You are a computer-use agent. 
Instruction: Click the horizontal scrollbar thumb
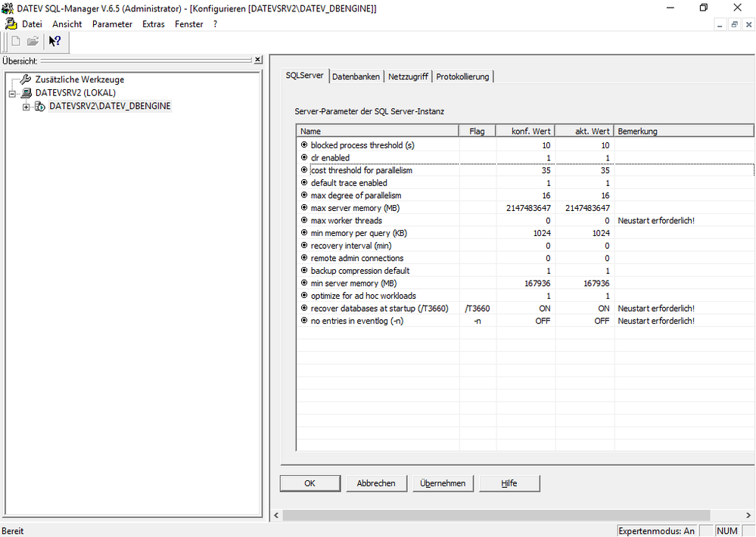click(x=496, y=515)
